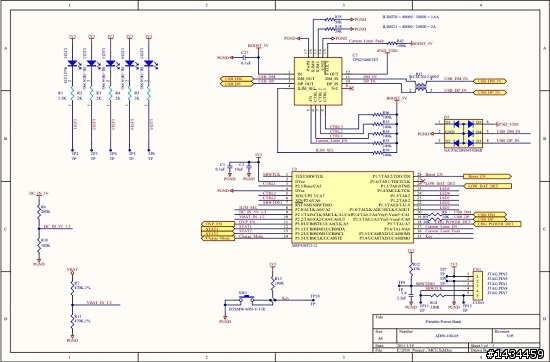
Task: Click the USB_DP_IN port symbol
Action: pos(490,92)
